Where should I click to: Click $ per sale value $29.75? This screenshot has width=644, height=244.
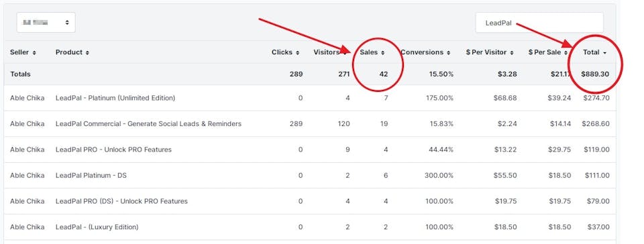pos(559,149)
